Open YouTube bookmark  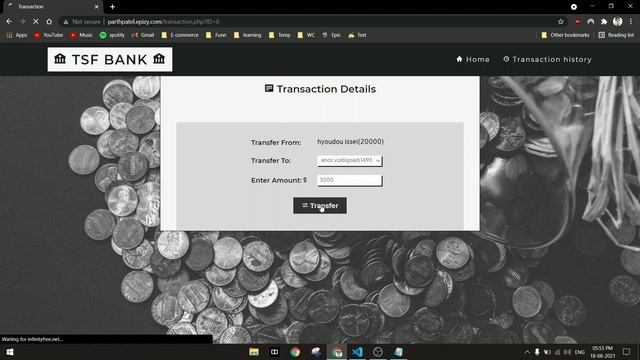click(x=49, y=35)
